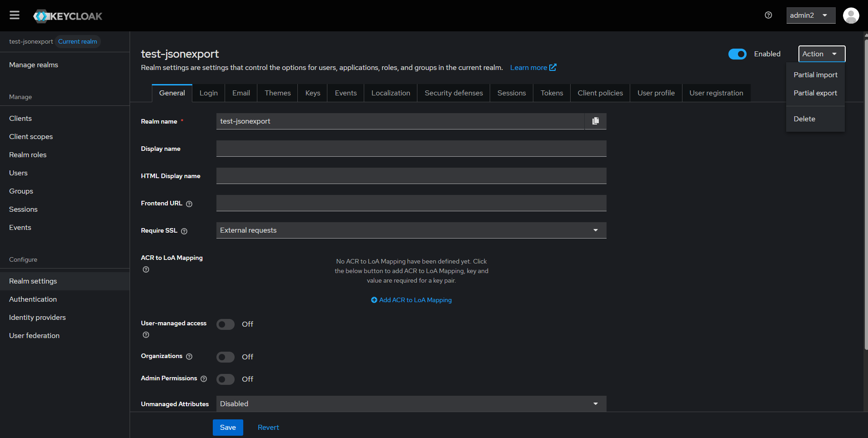Select the General tab
868x438 pixels.
pos(172,93)
